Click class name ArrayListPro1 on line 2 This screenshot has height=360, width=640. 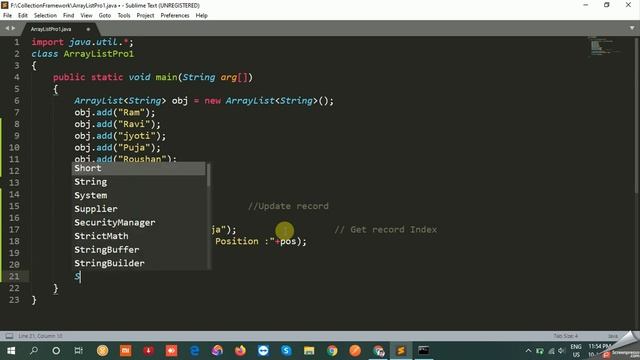[x=98, y=54]
